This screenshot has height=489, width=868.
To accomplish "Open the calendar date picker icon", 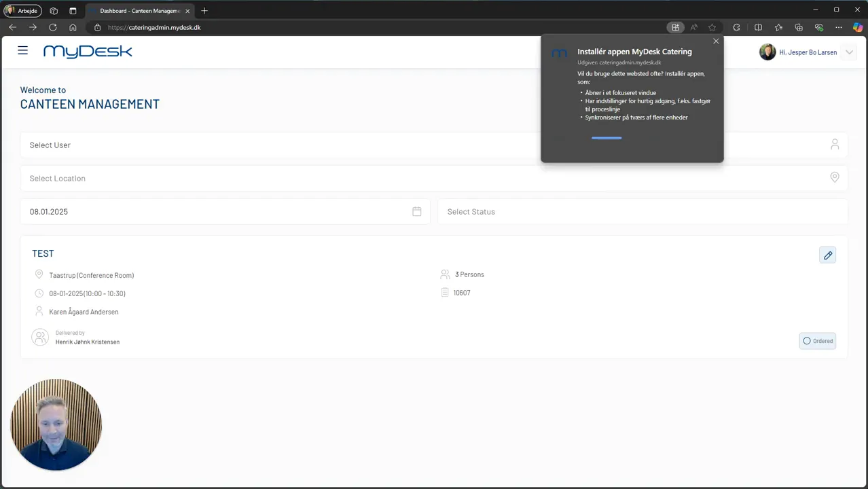I will pyautogui.click(x=417, y=212).
